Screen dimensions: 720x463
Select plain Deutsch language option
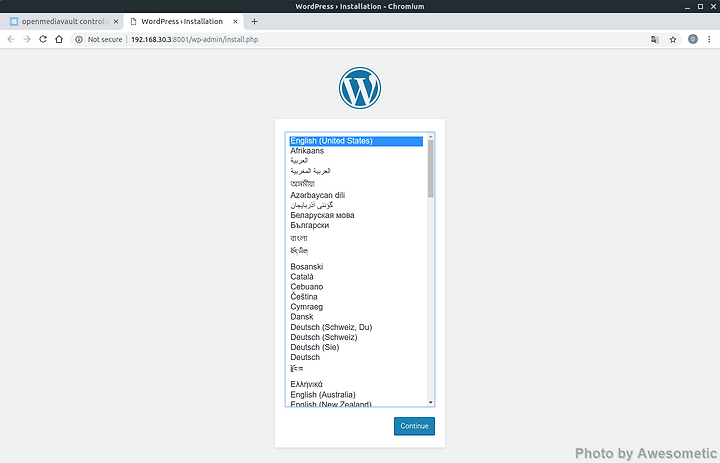point(356,357)
